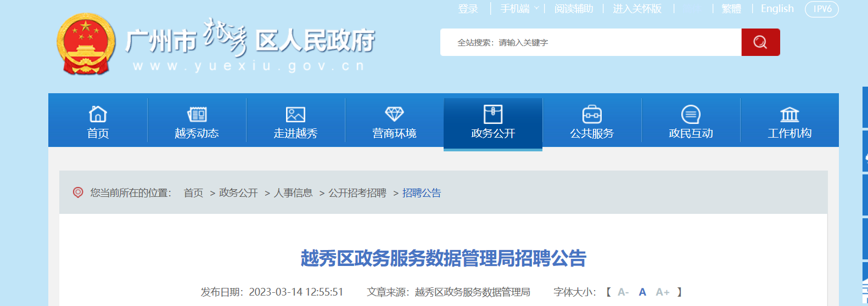Open 越秀动态 via its newspaper icon
This screenshot has height=306, width=868.
(197, 114)
